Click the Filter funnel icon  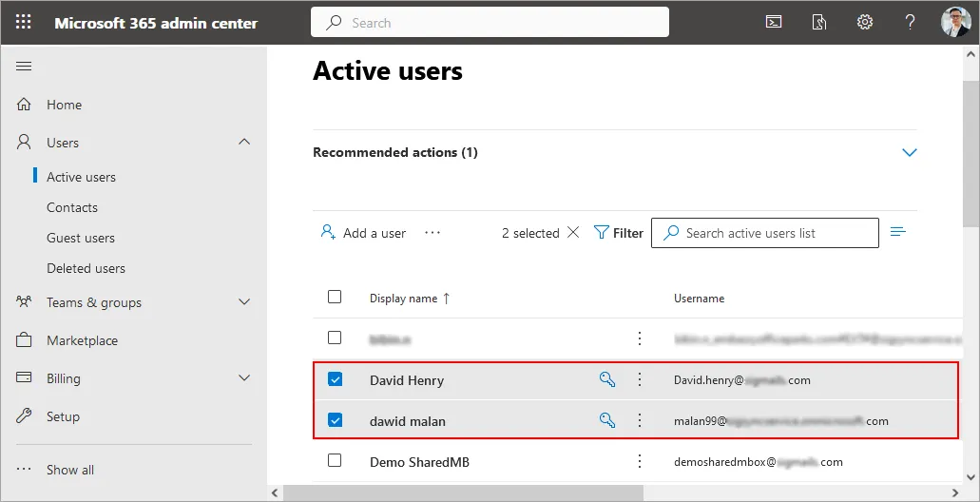[601, 233]
